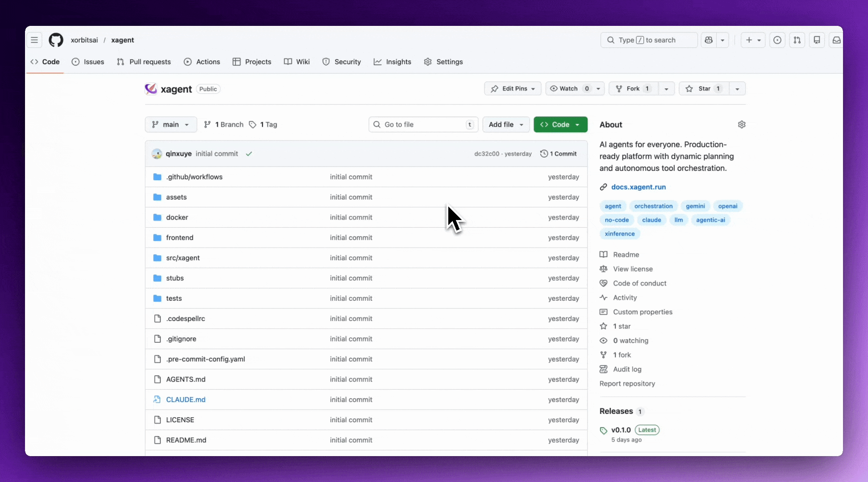
Task: Click the folder icon beside assets
Action: (157, 197)
